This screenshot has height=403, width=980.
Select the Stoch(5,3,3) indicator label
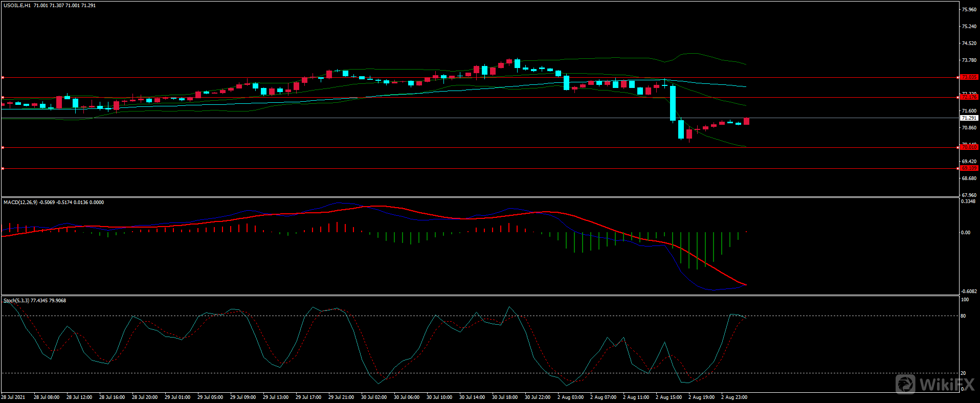click(x=16, y=301)
